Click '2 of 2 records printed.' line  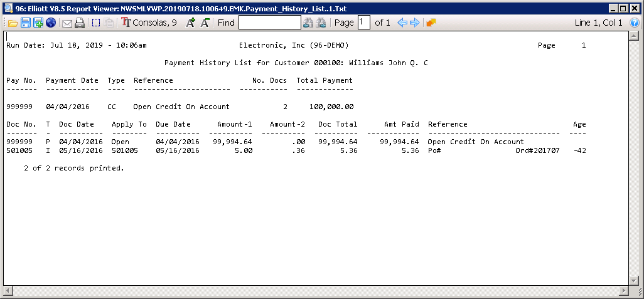74,168
